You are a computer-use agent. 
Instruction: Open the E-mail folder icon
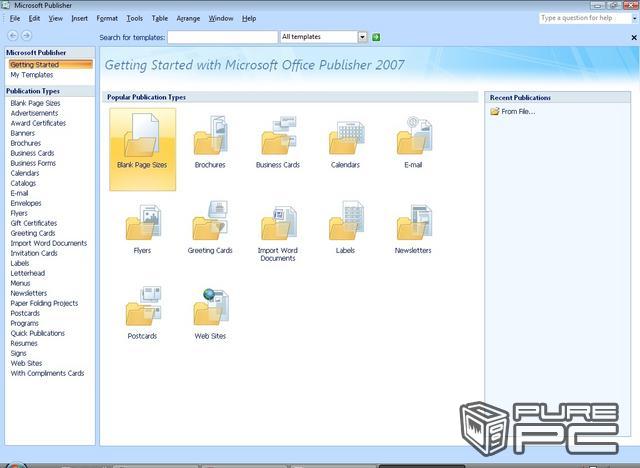(414, 135)
